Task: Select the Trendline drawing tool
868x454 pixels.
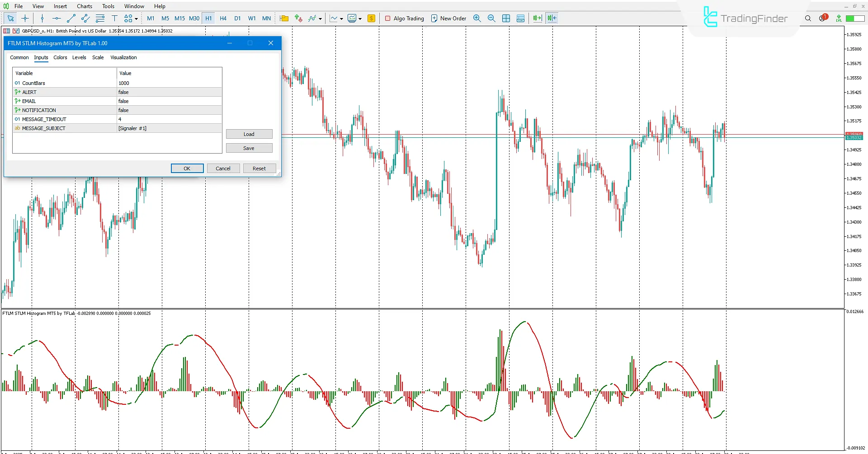Action: click(x=71, y=19)
